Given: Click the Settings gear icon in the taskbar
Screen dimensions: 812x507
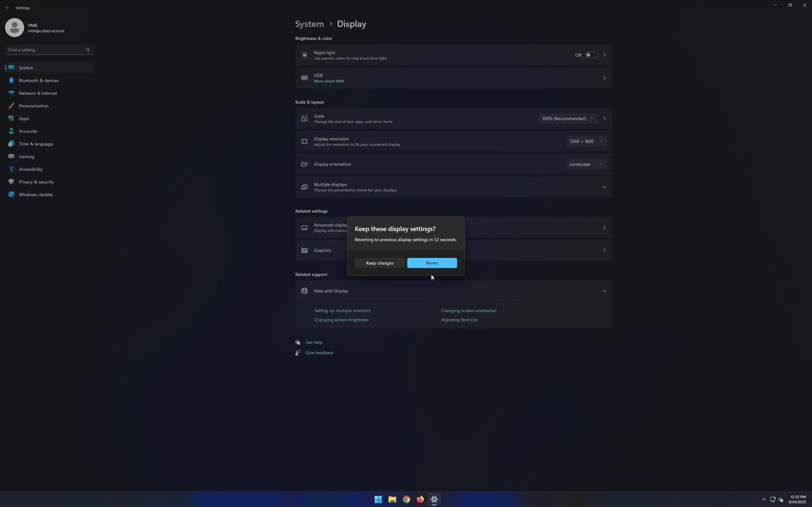Looking at the screenshot, I should click(434, 499).
